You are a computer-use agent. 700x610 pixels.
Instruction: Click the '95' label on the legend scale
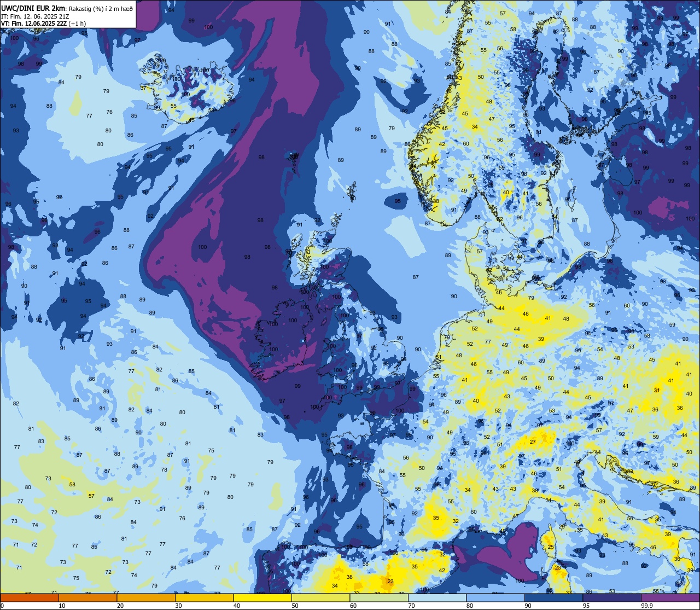click(x=586, y=606)
